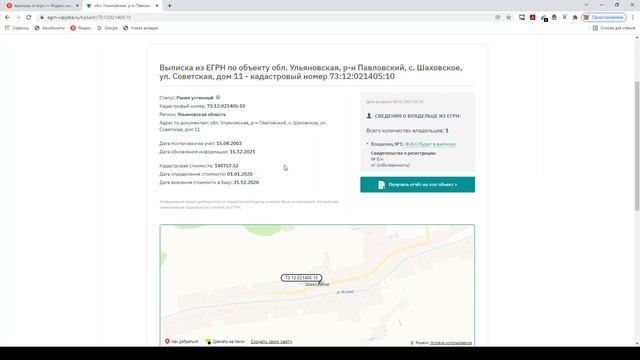Click the browser forward arrow
The height and width of the screenshot is (360, 640).
[x=18, y=18]
